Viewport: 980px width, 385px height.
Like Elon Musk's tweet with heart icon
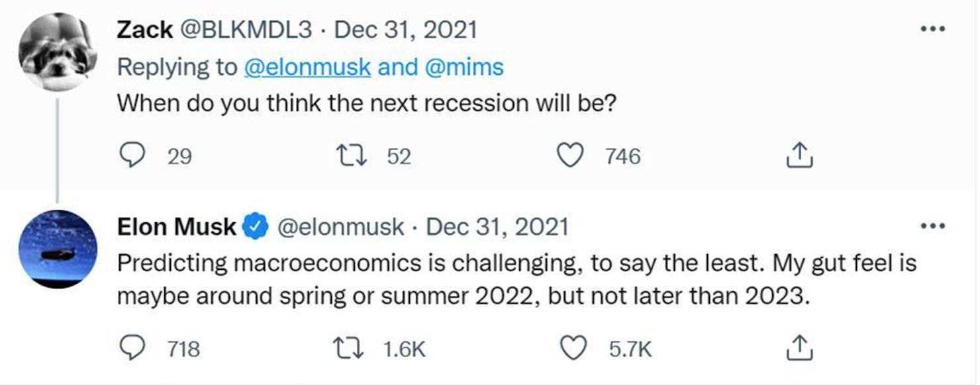pyautogui.click(x=573, y=349)
